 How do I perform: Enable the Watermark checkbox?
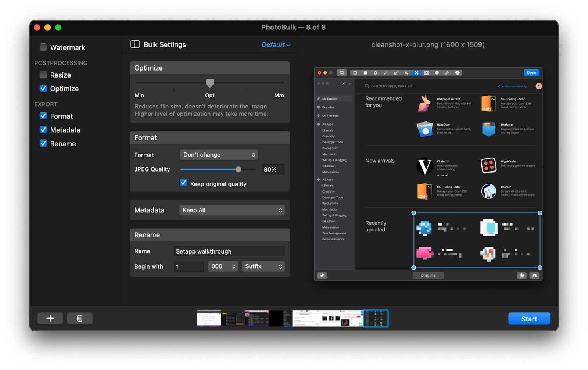tap(43, 47)
